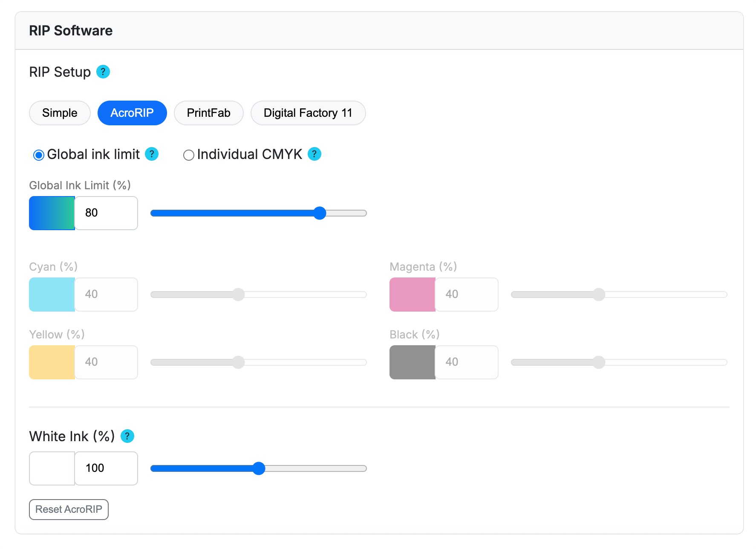756x549 pixels.
Task: Open the Global ink limit help icon
Action: 151,155
